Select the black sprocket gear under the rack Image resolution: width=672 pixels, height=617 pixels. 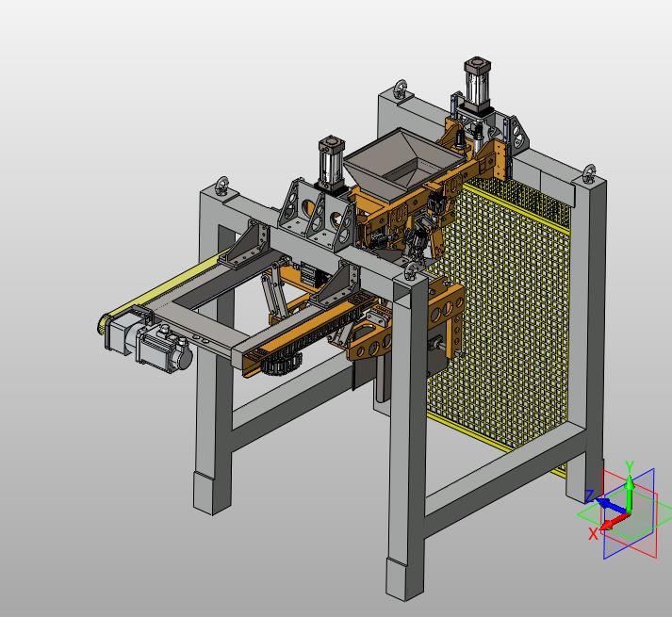point(282,365)
